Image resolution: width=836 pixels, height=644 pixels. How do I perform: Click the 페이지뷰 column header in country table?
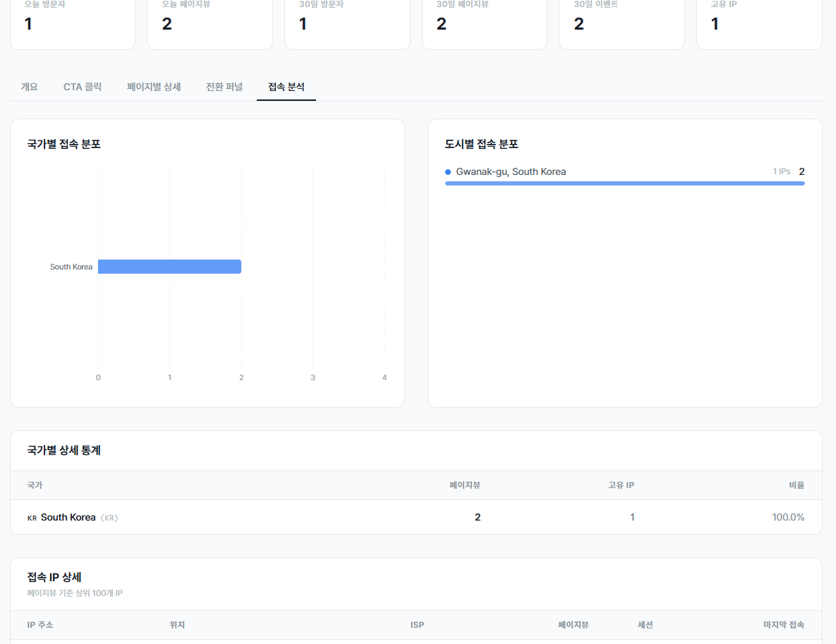pyautogui.click(x=465, y=485)
